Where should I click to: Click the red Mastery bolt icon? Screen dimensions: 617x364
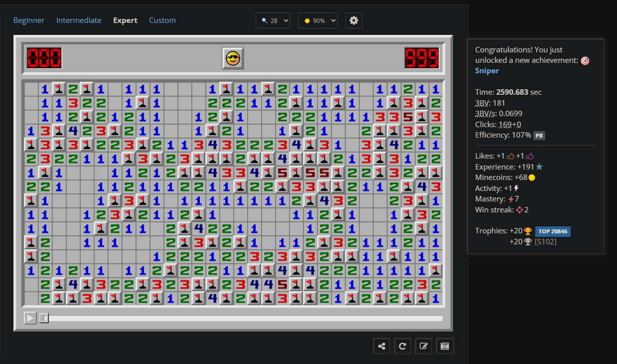[511, 199]
